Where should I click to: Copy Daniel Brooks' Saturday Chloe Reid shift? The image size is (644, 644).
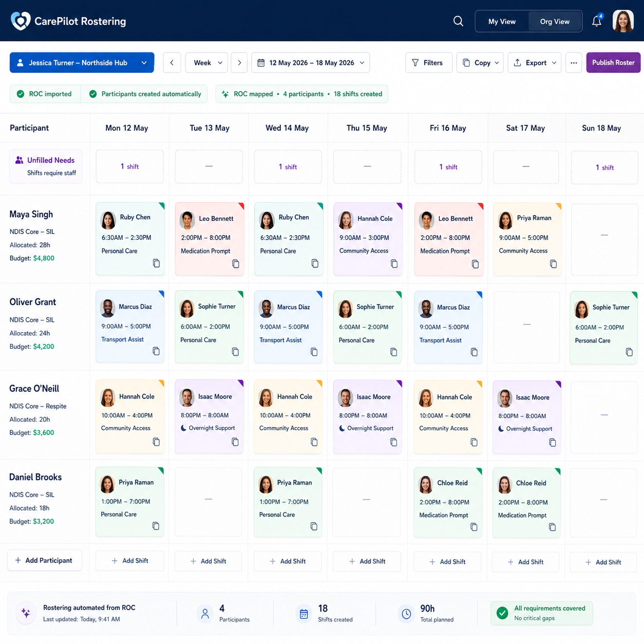click(552, 527)
